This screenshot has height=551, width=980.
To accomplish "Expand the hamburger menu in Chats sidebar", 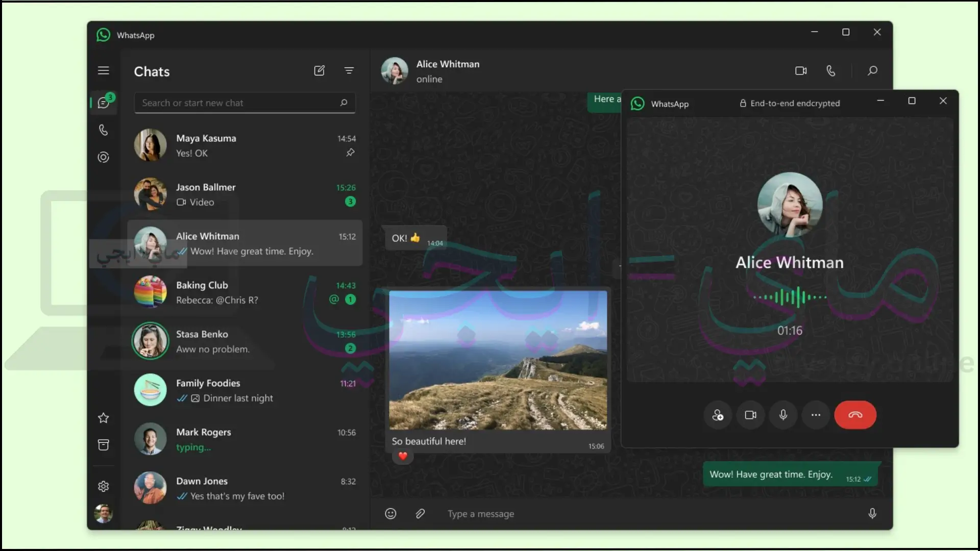I will (103, 70).
